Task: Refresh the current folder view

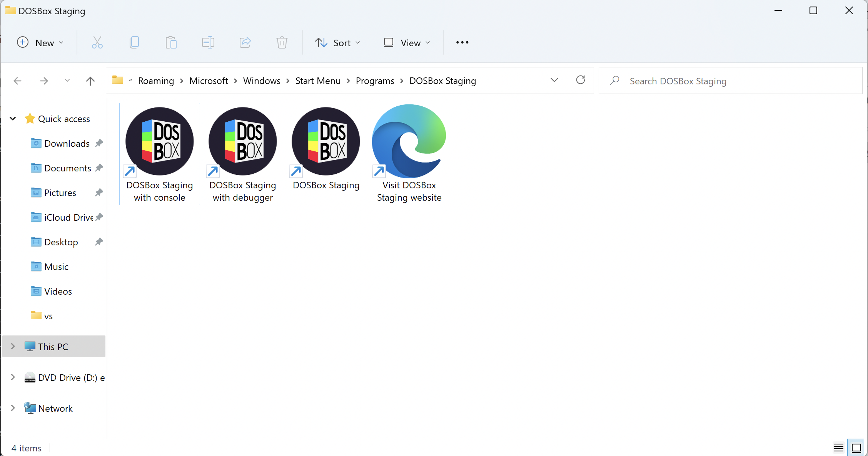Action: (x=581, y=80)
